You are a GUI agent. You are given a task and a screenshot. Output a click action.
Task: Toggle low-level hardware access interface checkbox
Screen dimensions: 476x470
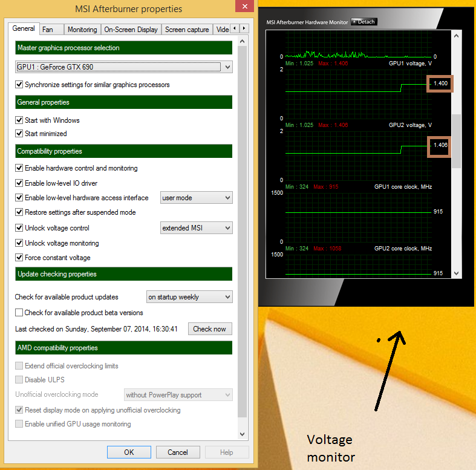19,198
